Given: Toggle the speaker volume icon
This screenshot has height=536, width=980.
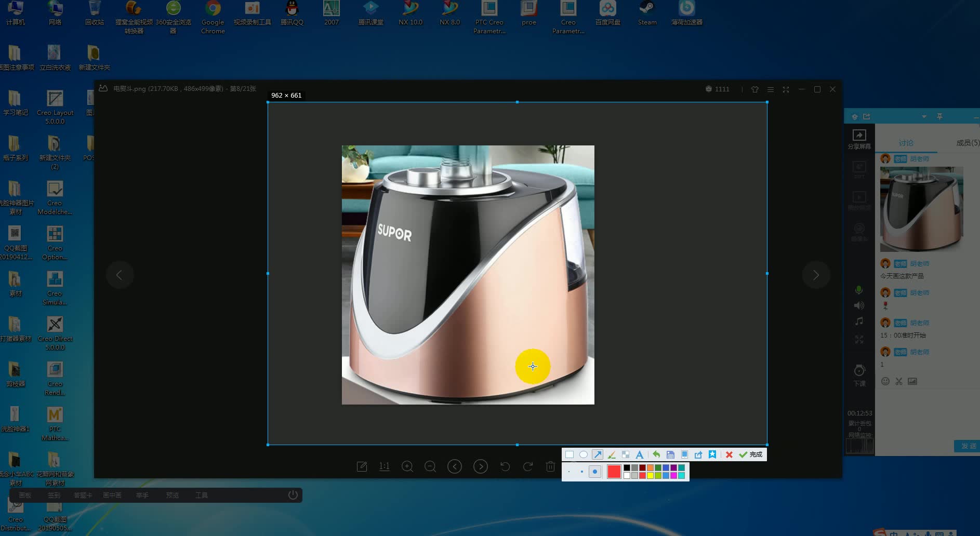Looking at the screenshot, I should [859, 305].
